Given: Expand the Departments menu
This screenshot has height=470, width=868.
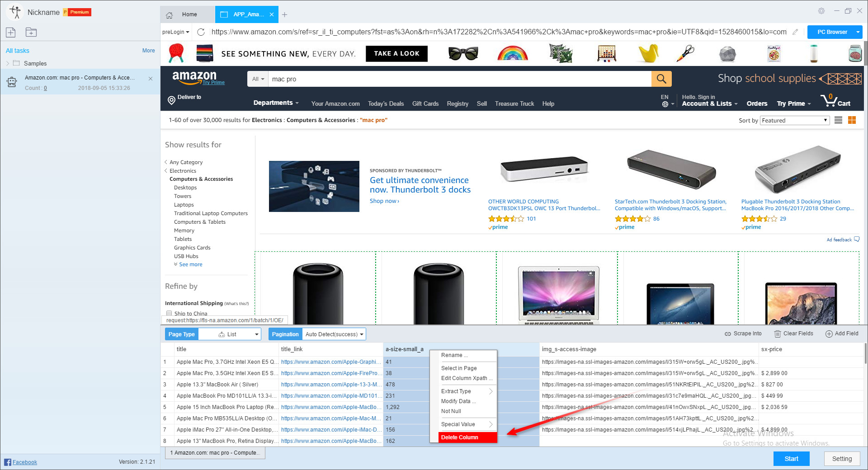Looking at the screenshot, I should click(276, 103).
